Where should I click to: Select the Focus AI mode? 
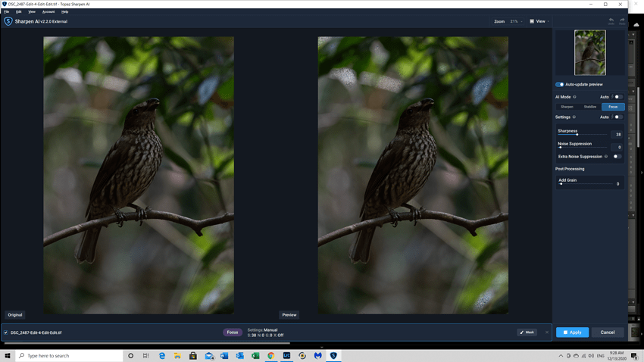(613, 107)
